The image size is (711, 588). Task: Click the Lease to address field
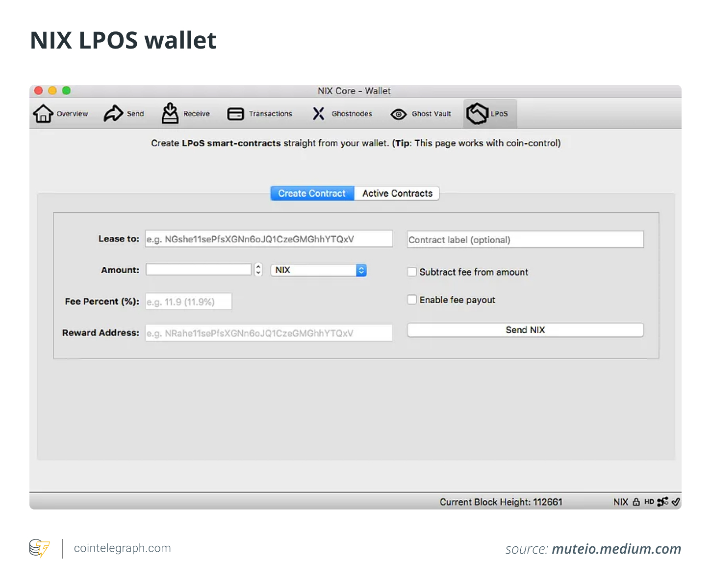pos(269,238)
